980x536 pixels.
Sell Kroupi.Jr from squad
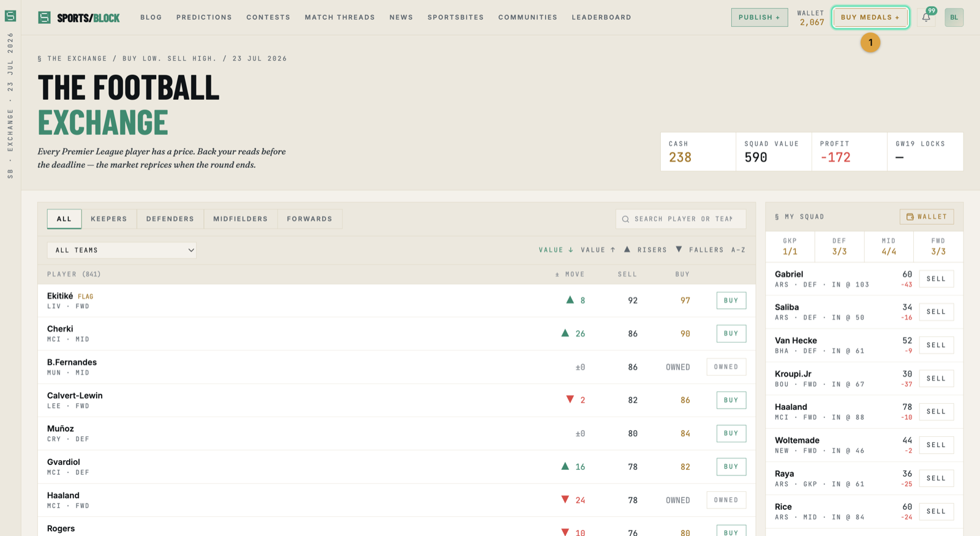[937, 379]
